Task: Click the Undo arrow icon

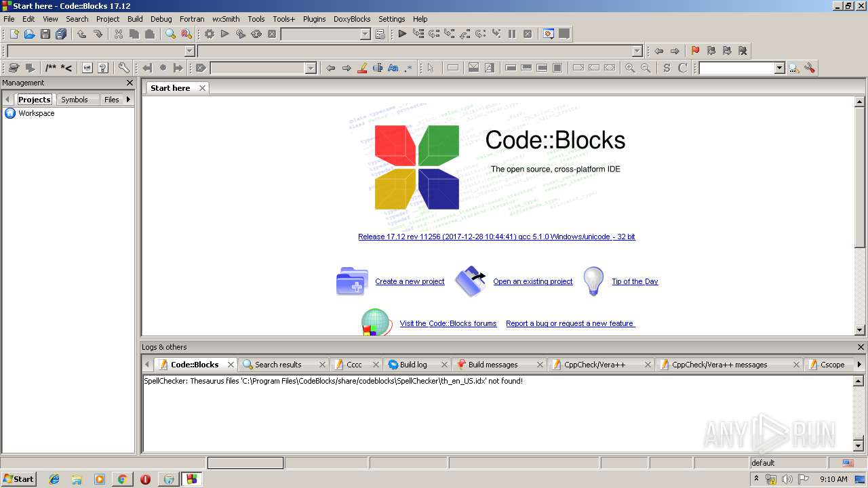Action: click(81, 34)
